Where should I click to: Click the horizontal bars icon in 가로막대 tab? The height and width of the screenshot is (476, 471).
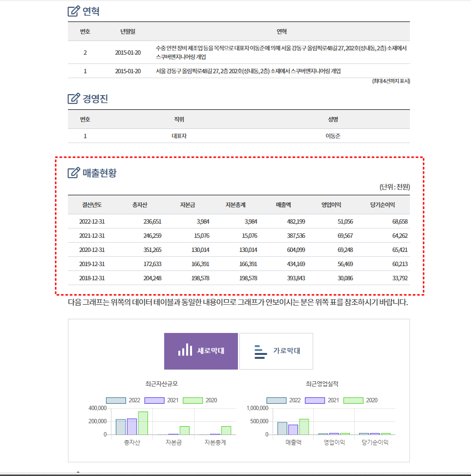pos(260,352)
